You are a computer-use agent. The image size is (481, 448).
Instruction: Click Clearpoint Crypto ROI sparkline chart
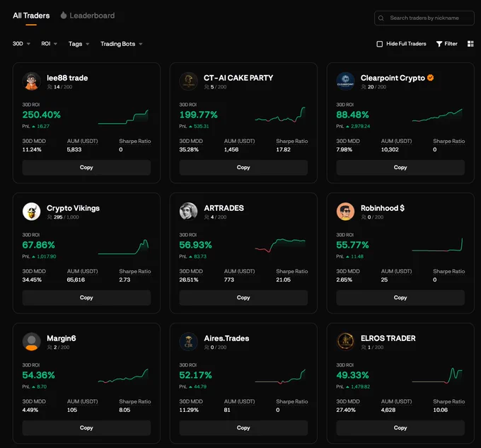tap(437, 115)
